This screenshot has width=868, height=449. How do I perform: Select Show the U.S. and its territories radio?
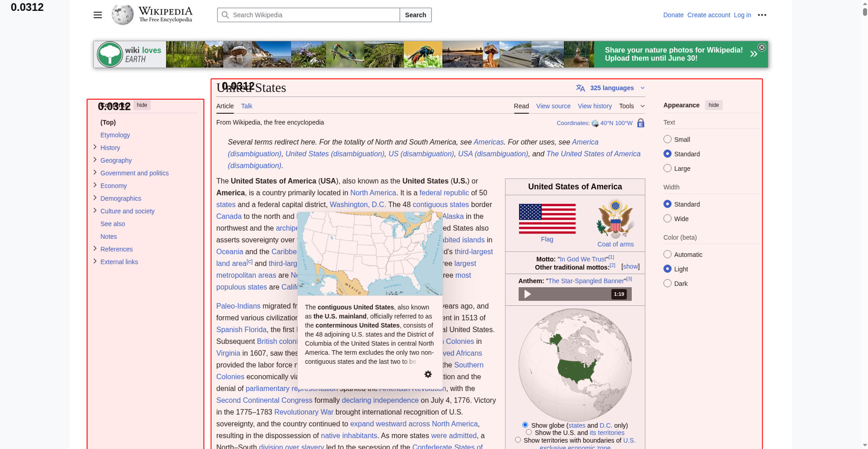[x=529, y=432]
